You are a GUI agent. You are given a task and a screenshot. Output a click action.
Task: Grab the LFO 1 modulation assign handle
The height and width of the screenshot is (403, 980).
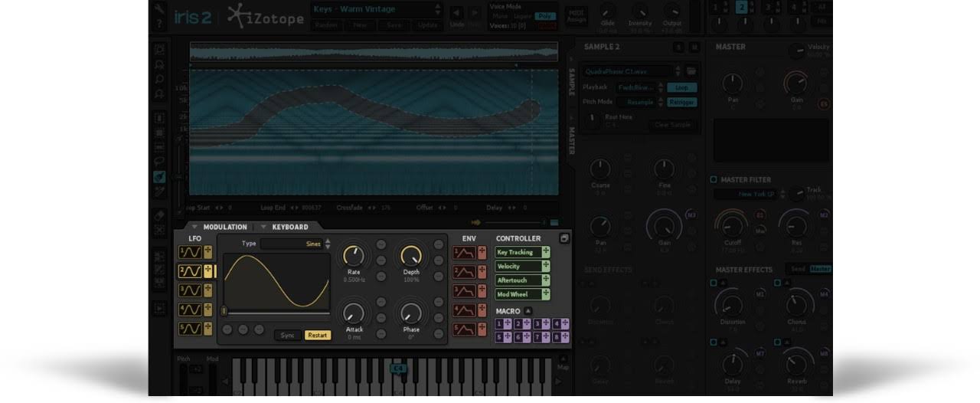pos(207,252)
